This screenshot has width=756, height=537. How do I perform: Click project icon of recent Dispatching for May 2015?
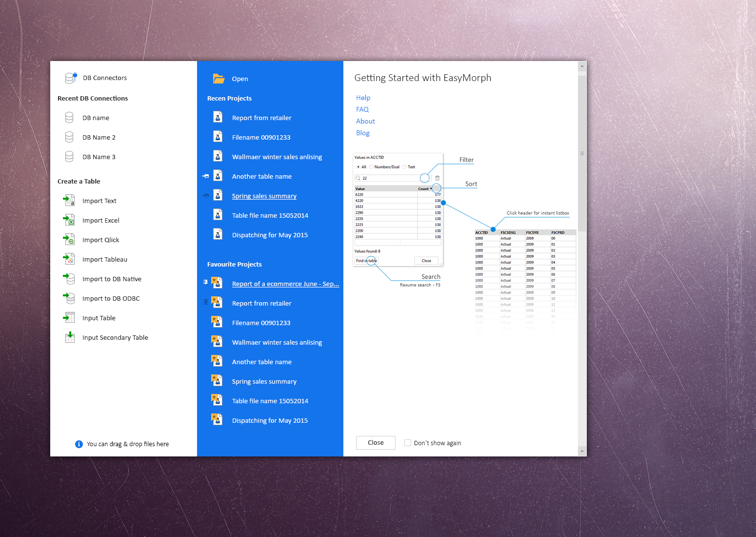click(x=218, y=234)
